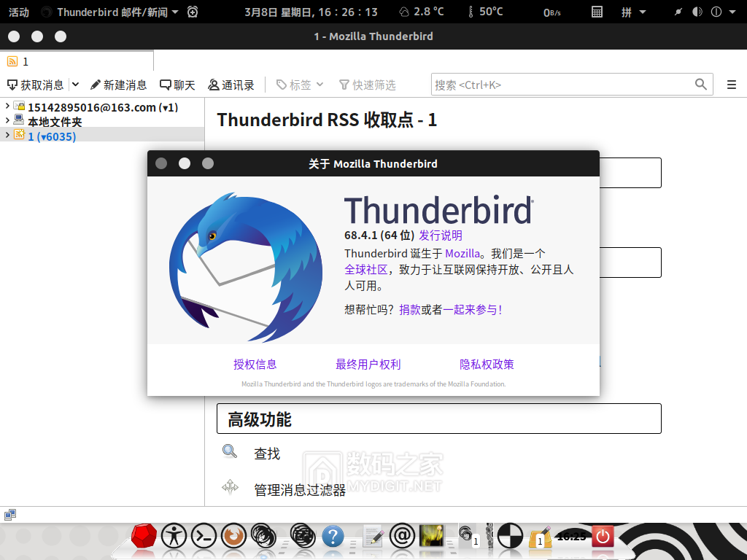Viewport: 747px width, 560px height.
Task: Click the alarm clock indicator in top bar
Action: coord(193,12)
